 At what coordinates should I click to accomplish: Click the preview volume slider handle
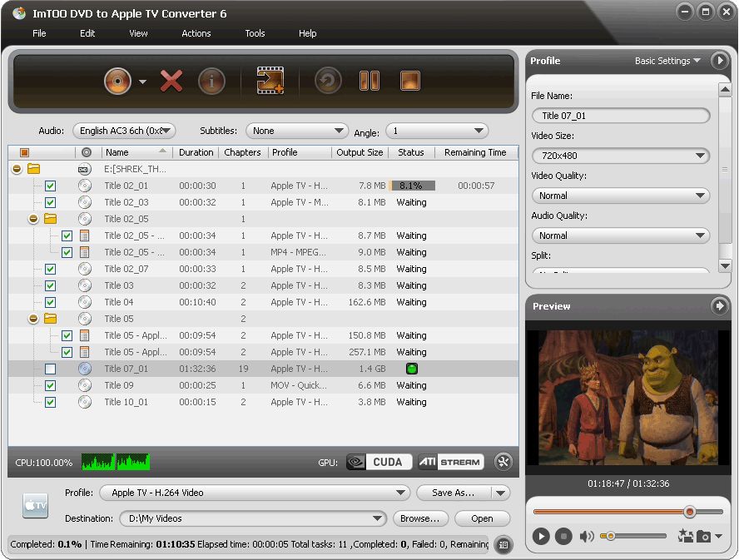pos(610,536)
